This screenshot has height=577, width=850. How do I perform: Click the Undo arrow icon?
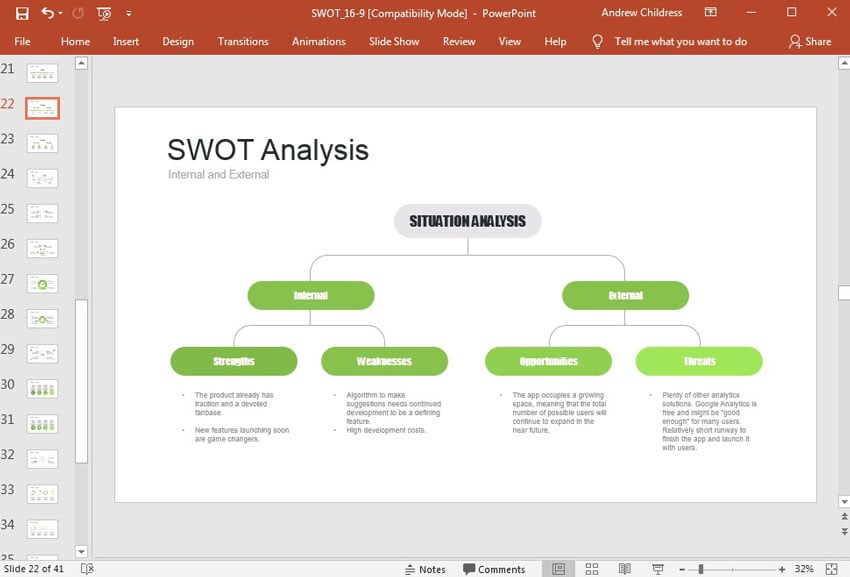48,13
